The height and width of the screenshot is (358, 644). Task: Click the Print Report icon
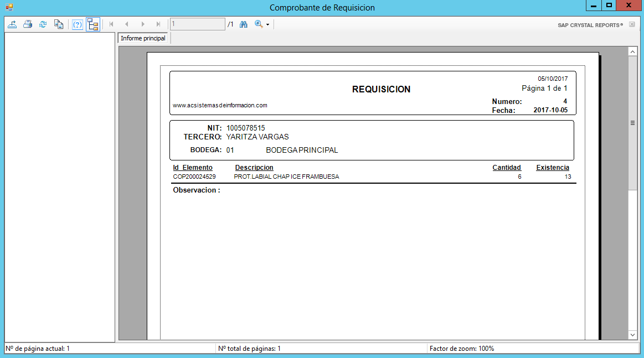click(28, 24)
